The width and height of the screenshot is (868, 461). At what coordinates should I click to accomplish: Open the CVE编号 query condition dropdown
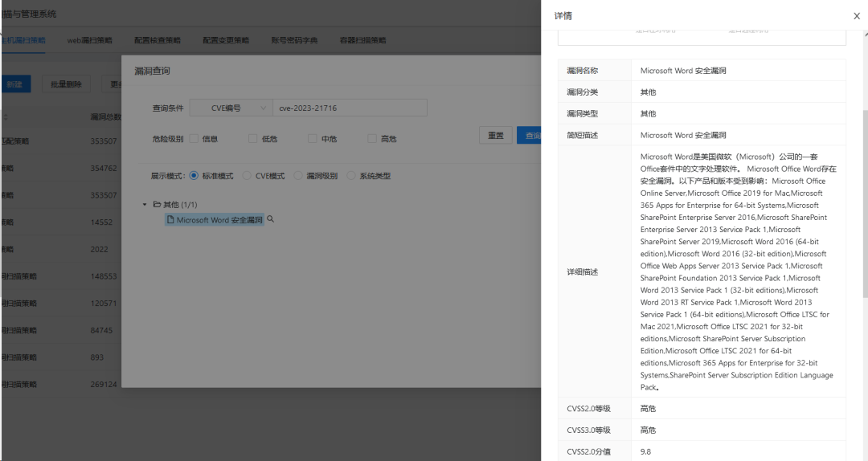coord(231,108)
